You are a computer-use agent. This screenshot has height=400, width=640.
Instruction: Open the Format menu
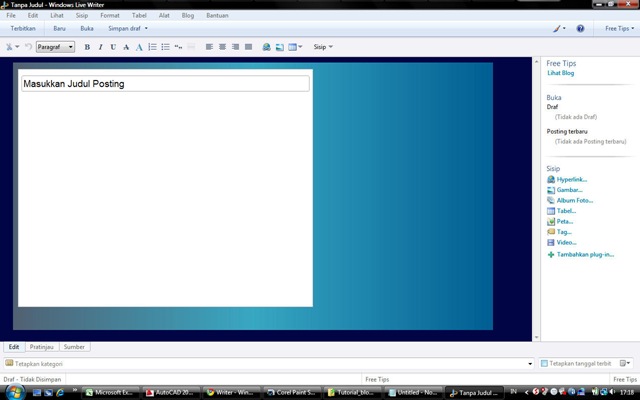click(x=110, y=16)
